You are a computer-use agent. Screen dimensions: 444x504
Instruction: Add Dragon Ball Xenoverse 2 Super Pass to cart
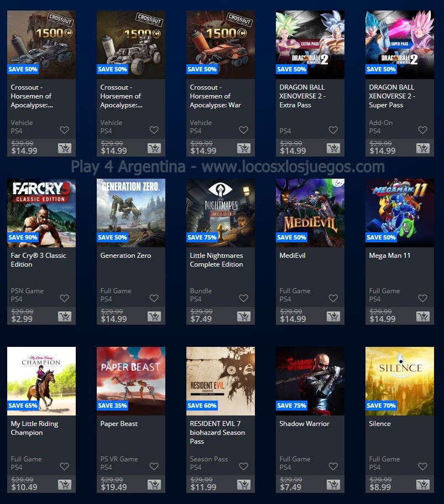[x=423, y=148]
